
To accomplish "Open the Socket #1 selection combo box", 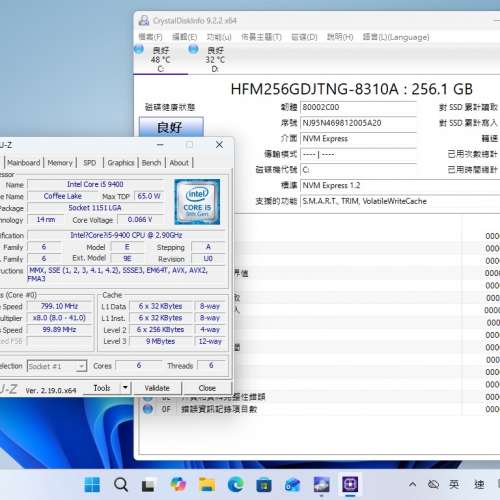I will click(x=57, y=366).
